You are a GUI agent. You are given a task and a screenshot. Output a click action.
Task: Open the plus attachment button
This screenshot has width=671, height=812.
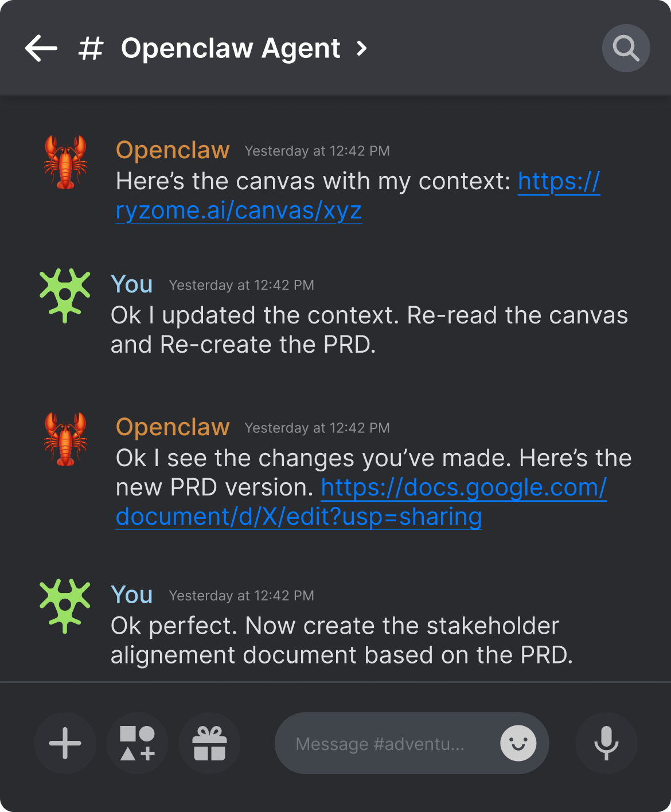[x=65, y=743]
